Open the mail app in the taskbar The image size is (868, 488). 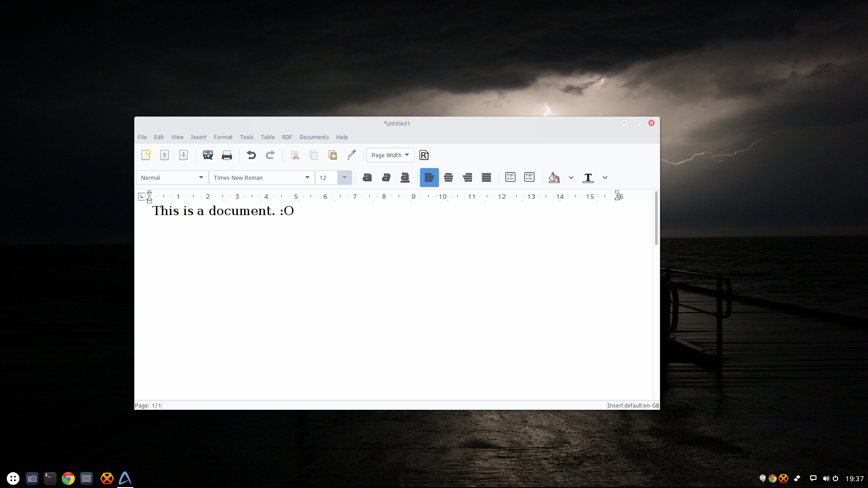(x=86, y=478)
